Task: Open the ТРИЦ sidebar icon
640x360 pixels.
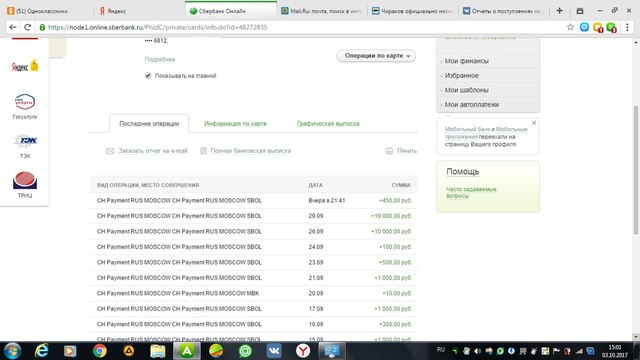Action: [x=25, y=180]
